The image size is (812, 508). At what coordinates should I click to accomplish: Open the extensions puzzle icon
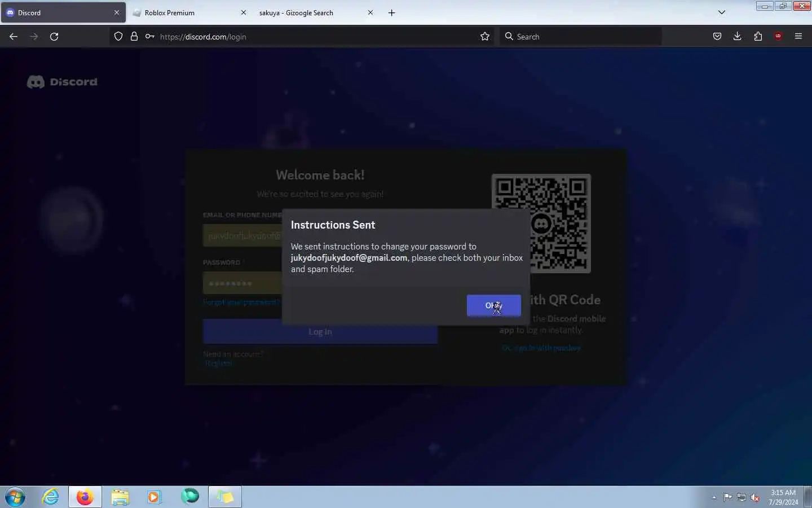758,37
